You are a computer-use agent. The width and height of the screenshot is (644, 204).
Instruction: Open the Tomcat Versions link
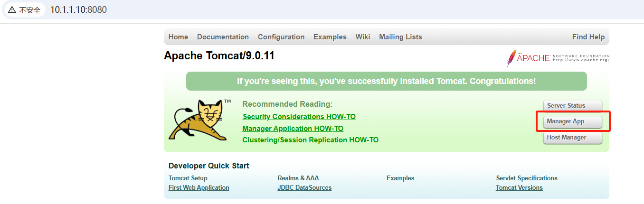pos(519,188)
